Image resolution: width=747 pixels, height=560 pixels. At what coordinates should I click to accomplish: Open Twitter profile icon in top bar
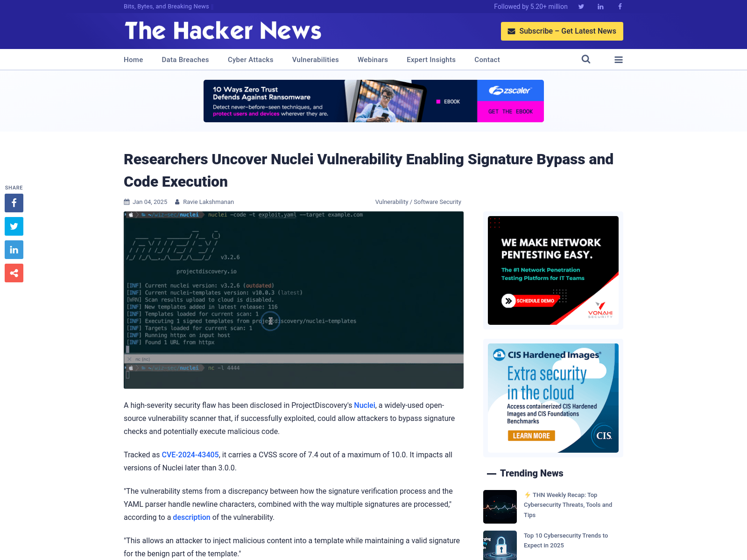581,7
